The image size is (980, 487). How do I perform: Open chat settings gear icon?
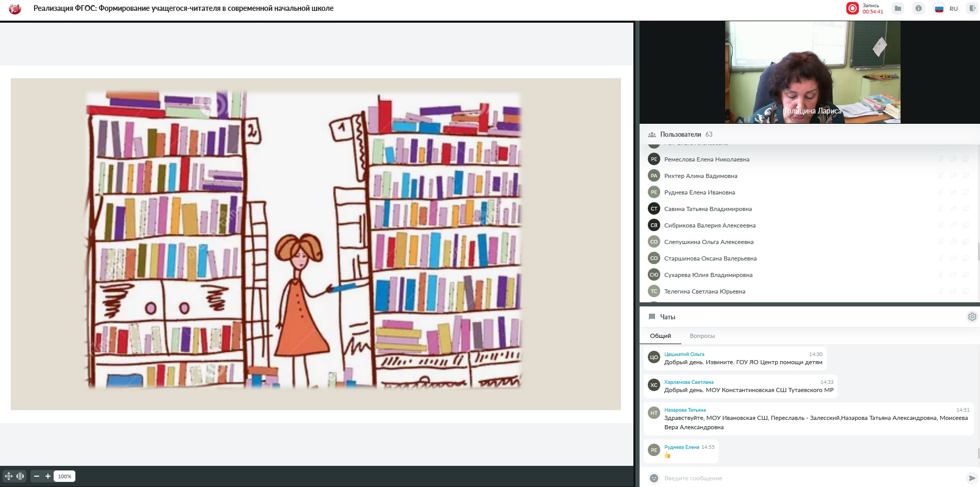coord(972,317)
